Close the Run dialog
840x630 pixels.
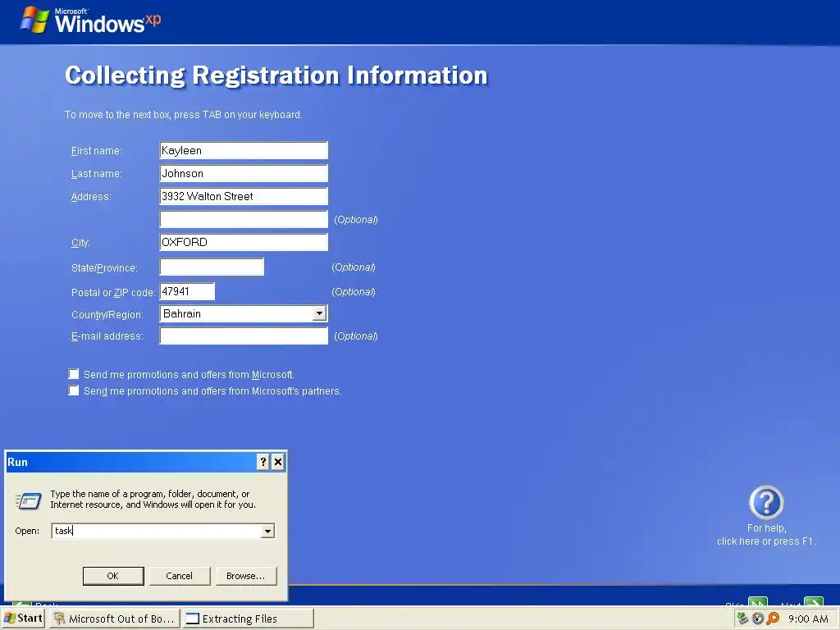[278, 462]
